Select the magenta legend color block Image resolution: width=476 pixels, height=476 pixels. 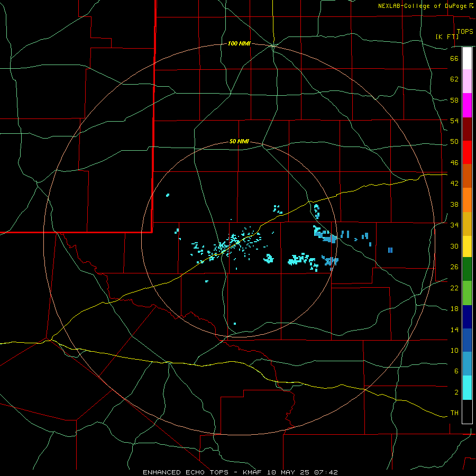[x=467, y=105]
